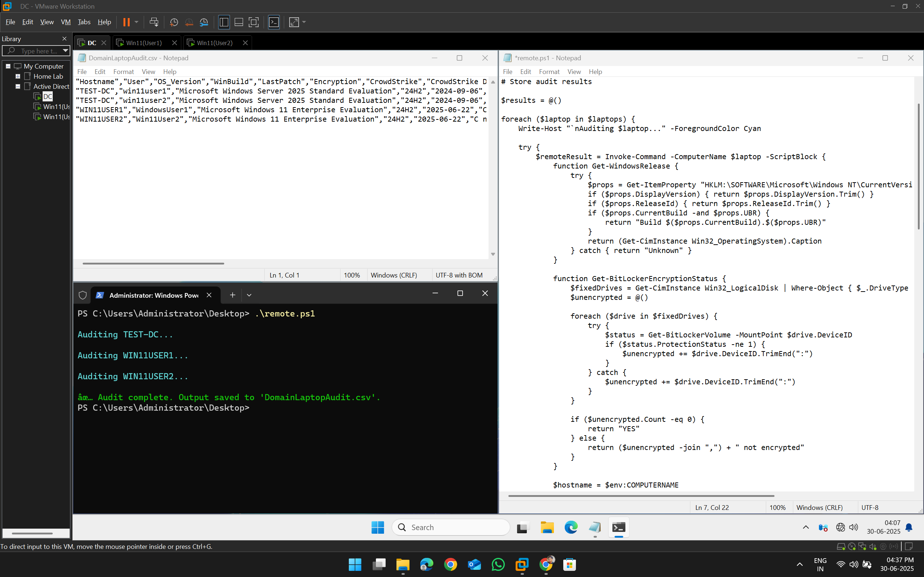Open Format menu in remote.ps1 Notepad
This screenshot has width=924, height=577.
(x=549, y=72)
